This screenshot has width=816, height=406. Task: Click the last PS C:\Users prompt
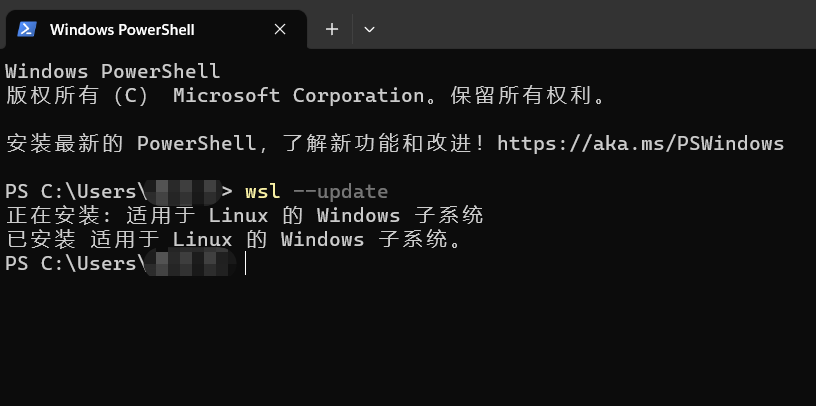pyautogui.click(x=71, y=263)
